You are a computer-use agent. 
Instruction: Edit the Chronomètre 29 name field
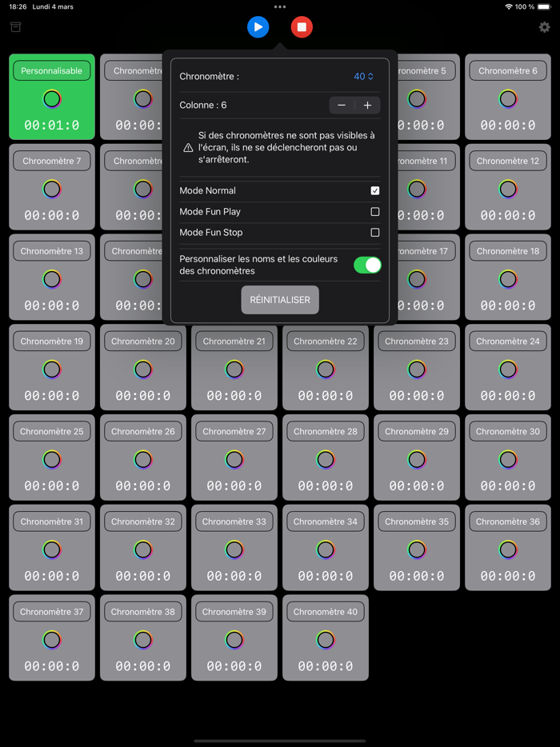click(417, 431)
